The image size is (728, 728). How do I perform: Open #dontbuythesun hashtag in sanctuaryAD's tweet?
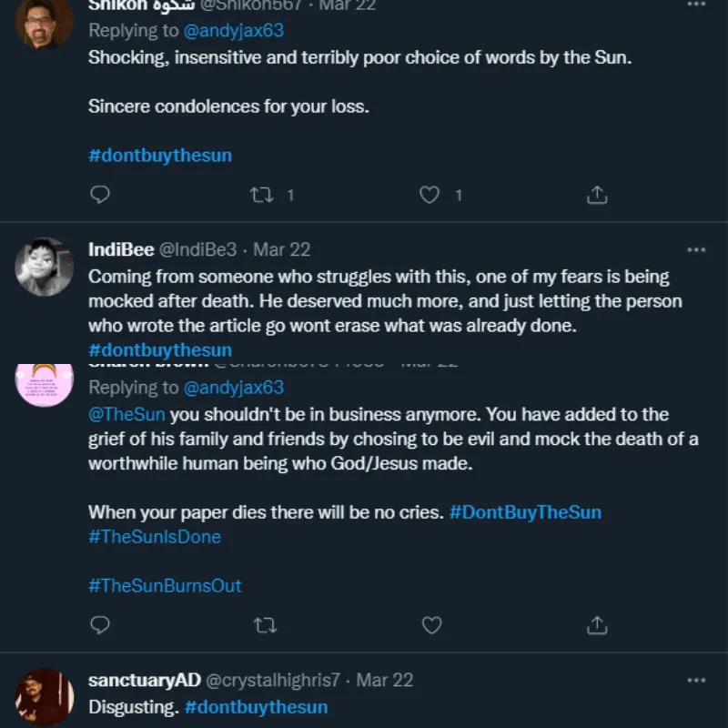pos(256,707)
